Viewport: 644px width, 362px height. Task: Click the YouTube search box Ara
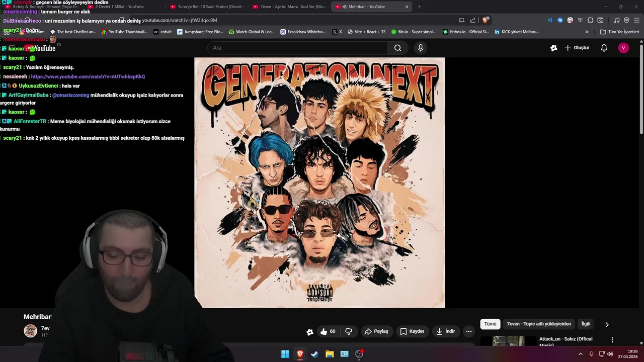[x=297, y=48]
